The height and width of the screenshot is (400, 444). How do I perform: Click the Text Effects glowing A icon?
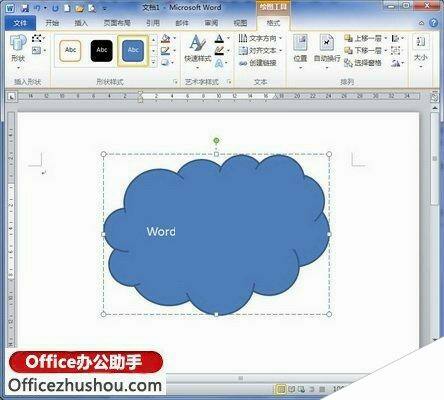click(219, 63)
